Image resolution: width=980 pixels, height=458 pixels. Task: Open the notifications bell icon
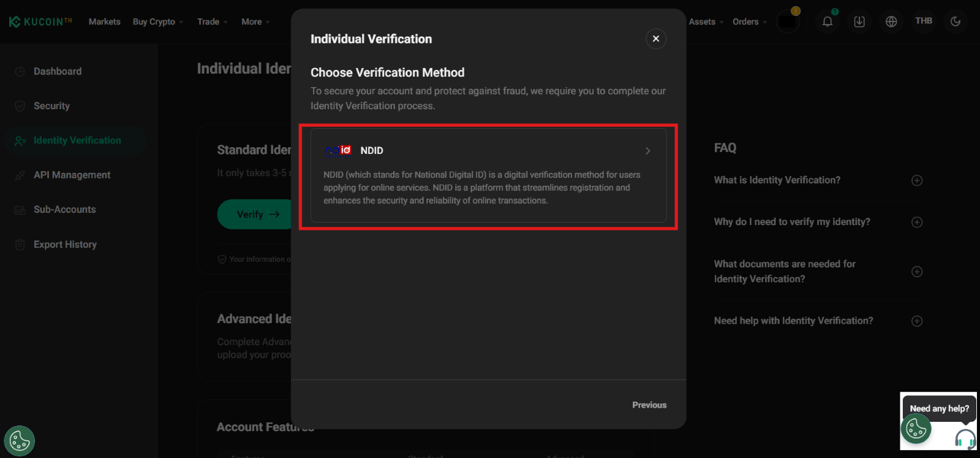pos(827,21)
